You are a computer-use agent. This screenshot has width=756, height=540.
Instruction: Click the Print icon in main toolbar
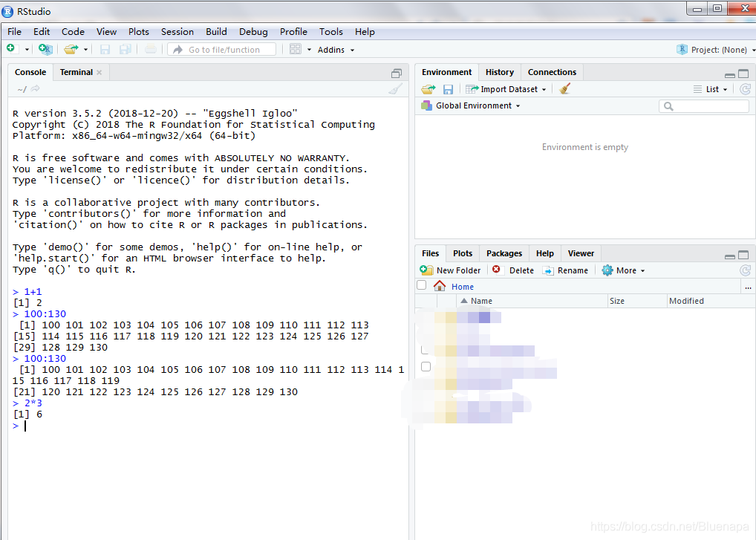151,49
